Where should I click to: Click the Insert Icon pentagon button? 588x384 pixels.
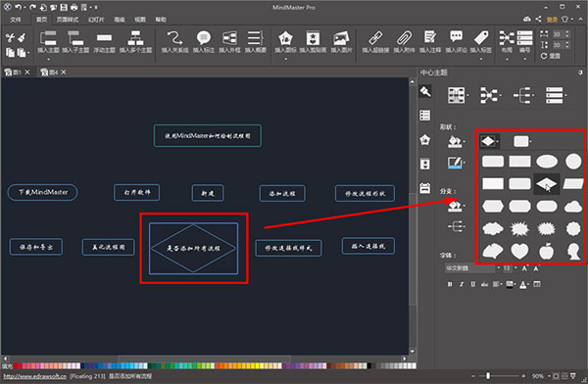285,38
